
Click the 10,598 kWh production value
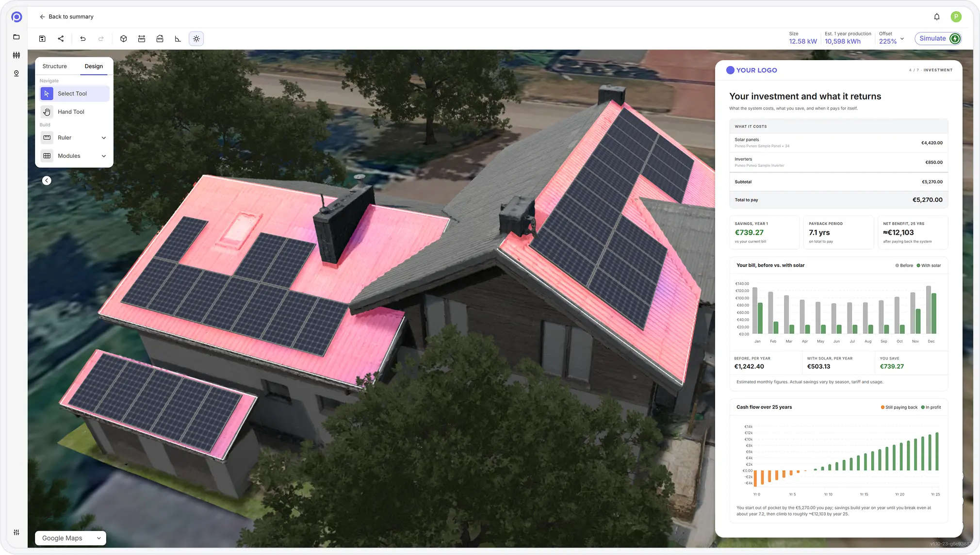pyautogui.click(x=843, y=42)
